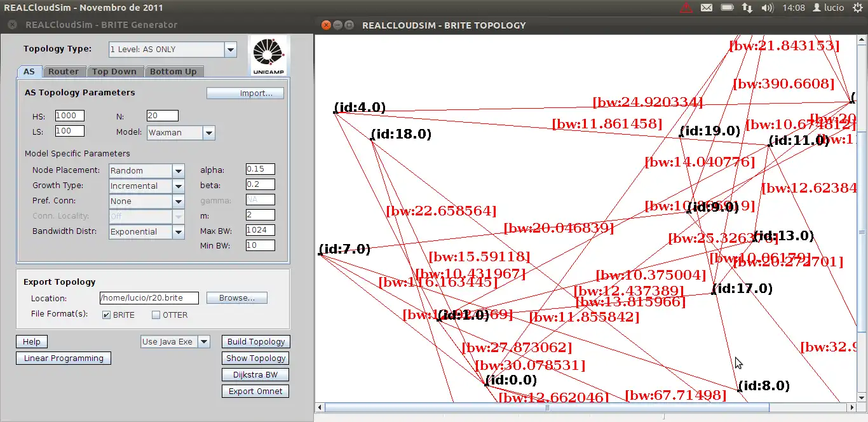The width and height of the screenshot is (868, 422).
Task: Open the Bottom Up tab
Action: click(x=173, y=71)
